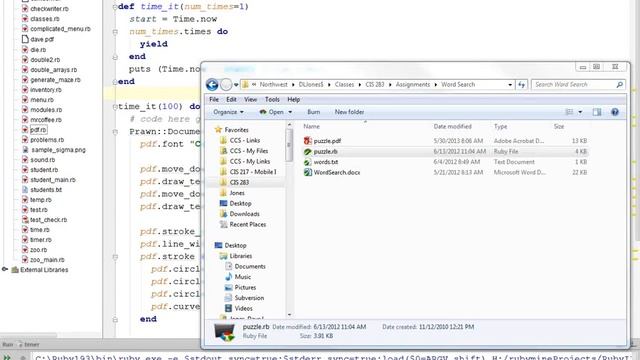Click Assignments in breadcrumb path
The image size is (640, 360).
click(413, 84)
